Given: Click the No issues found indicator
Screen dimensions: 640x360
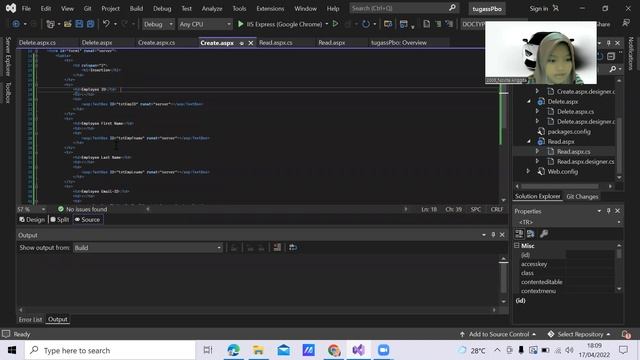Looking at the screenshot, I should click(82, 209).
